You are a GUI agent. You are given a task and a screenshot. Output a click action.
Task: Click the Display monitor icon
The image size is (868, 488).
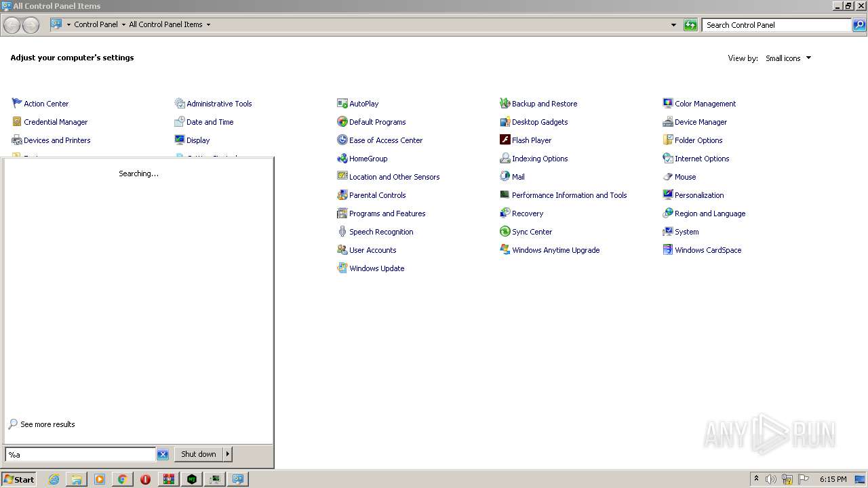180,140
